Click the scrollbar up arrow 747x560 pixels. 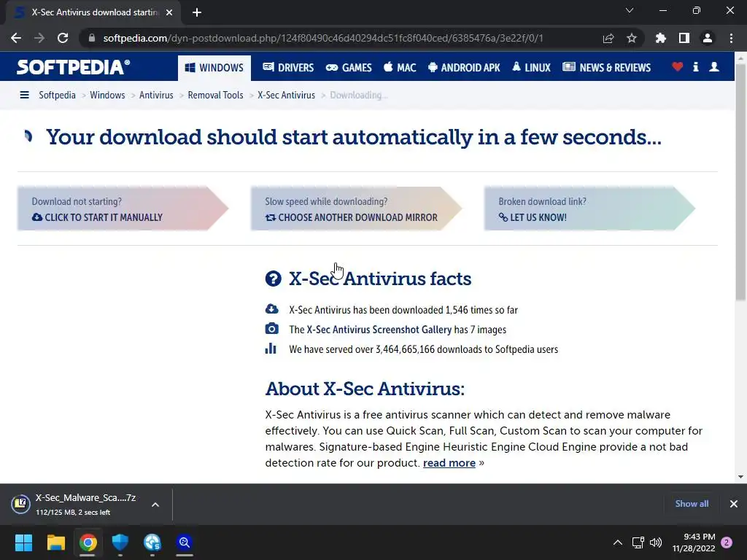pos(740,57)
